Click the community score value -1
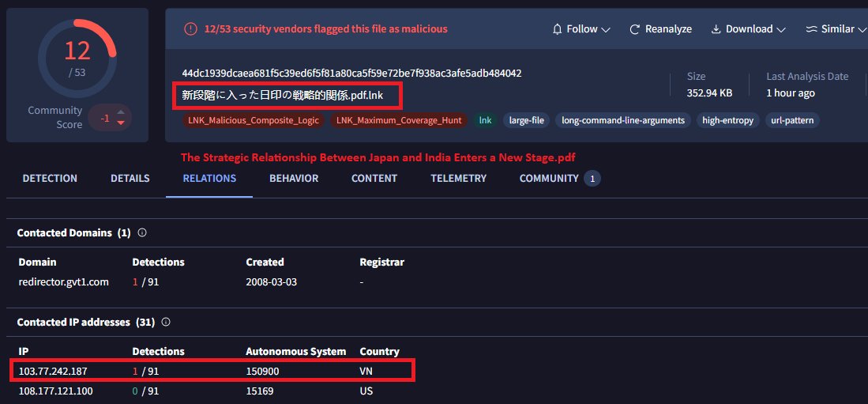Image resolution: width=868 pixels, height=404 pixels. 104,118
